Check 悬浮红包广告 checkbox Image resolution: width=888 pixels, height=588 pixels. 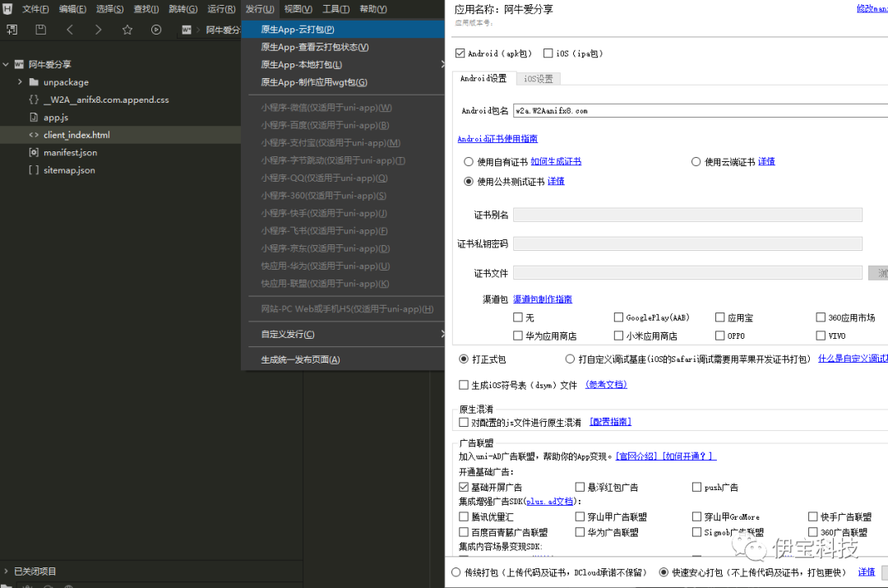(580, 487)
